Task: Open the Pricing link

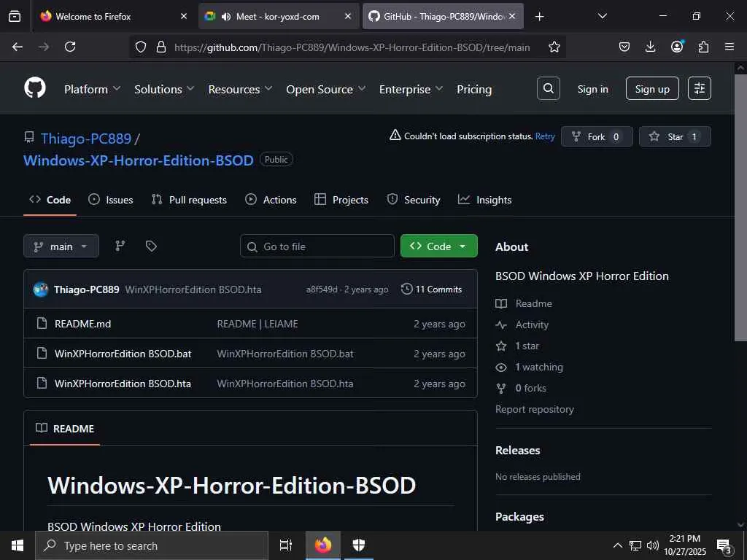Action: click(x=474, y=89)
